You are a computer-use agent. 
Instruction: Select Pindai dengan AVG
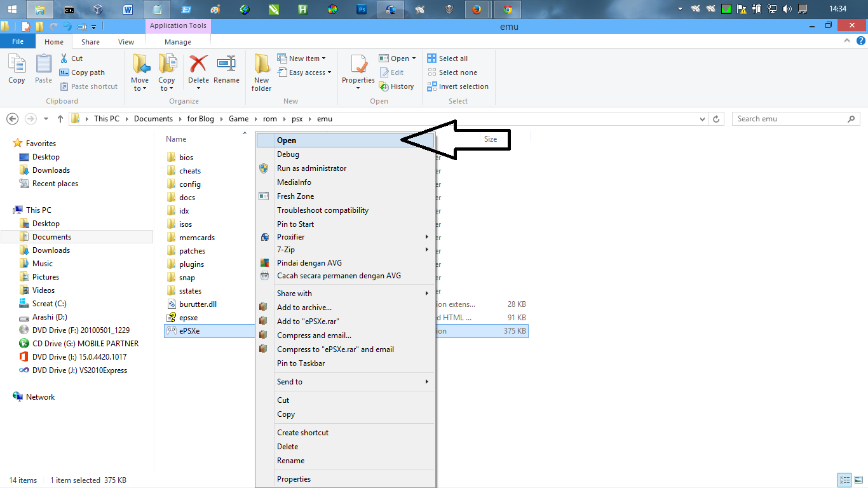[345, 263]
